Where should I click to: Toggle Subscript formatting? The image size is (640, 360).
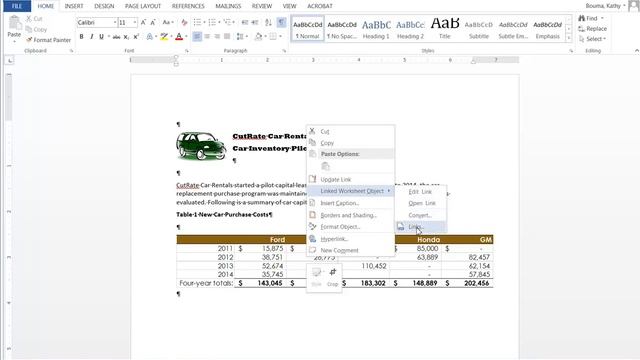[126, 37]
